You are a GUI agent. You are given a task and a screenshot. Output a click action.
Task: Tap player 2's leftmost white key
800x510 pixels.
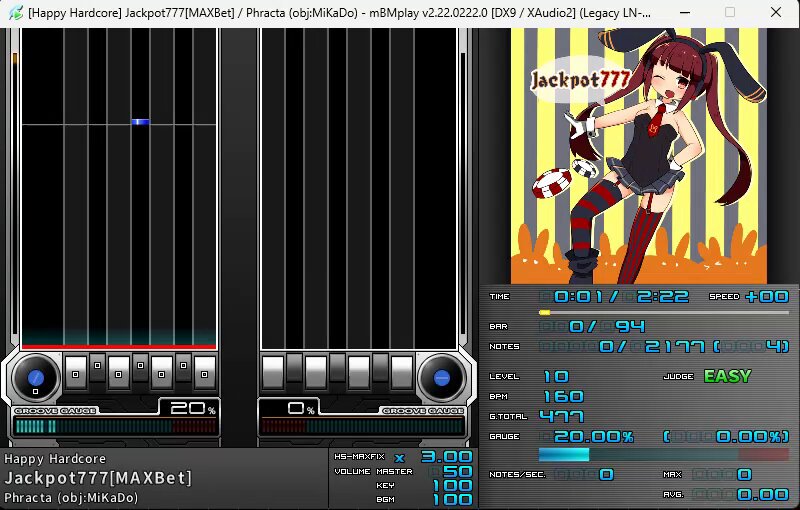[273, 374]
